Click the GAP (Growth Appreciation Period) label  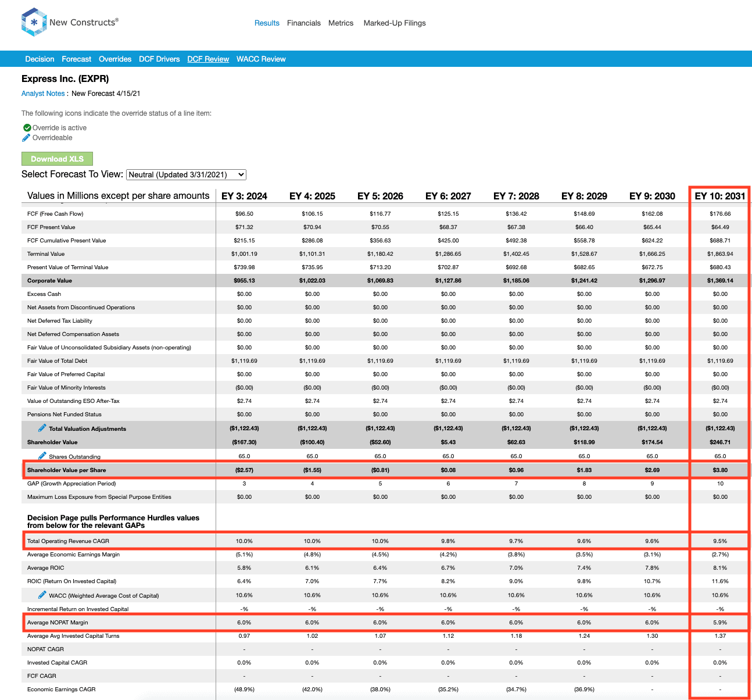tap(71, 484)
